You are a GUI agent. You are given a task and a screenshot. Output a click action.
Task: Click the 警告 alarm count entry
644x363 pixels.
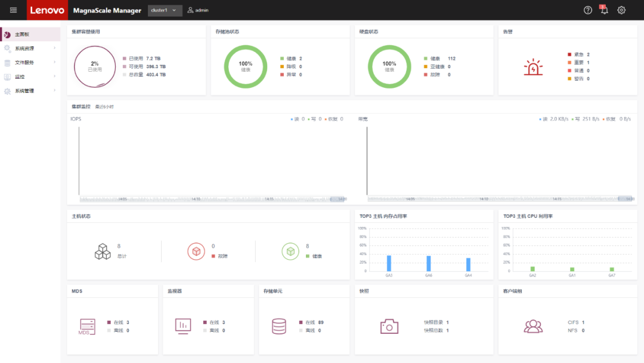pos(578,79)
